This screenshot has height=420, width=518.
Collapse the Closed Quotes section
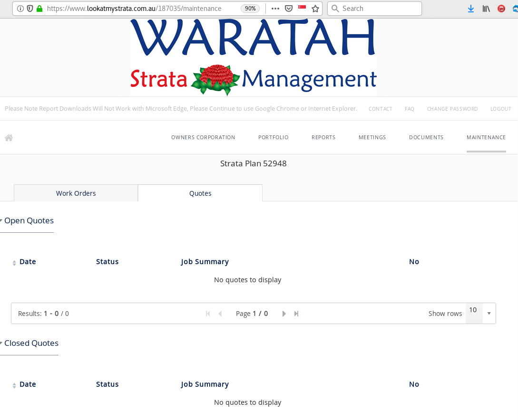(x=29, y=343)
